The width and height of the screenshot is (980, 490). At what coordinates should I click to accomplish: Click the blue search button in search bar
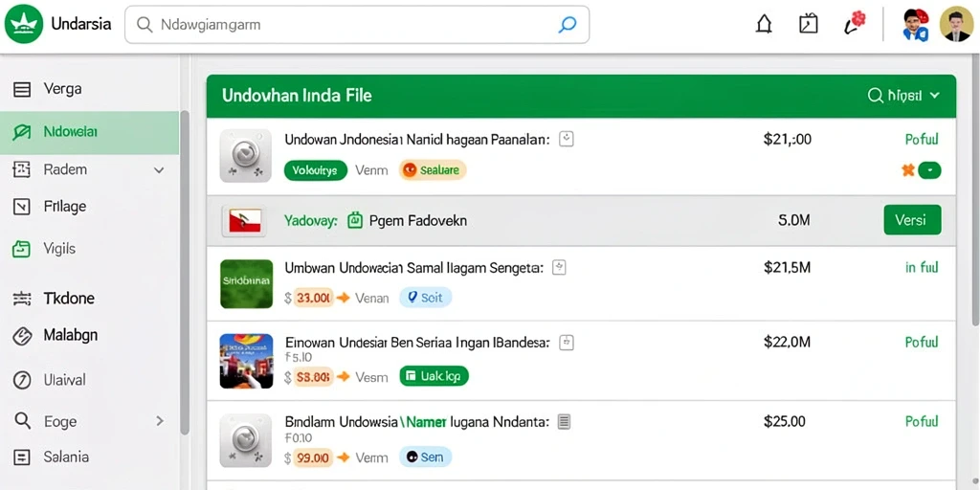[567, 25]
